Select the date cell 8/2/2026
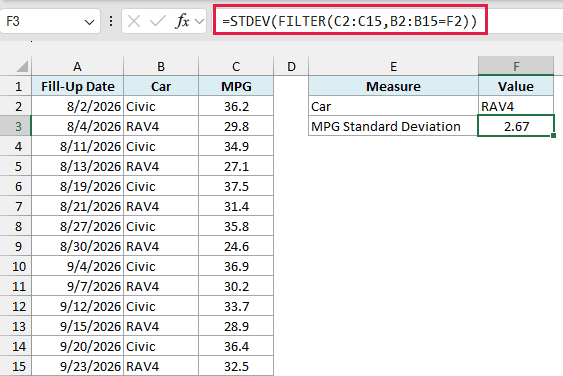This screenshot has height=376, width=563. click(x=78, y=106)
